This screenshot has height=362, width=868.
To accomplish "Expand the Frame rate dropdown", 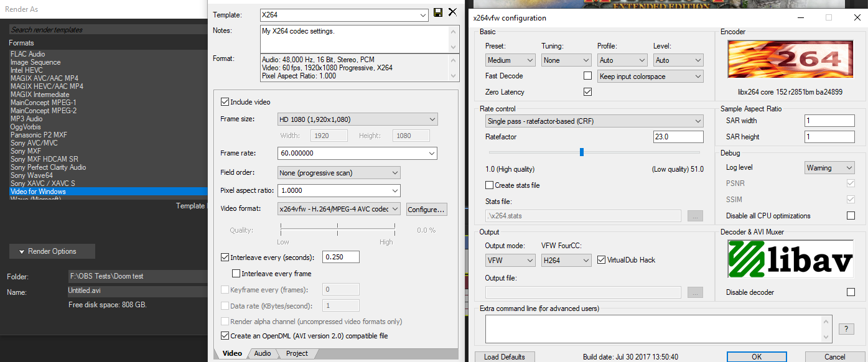I will 357,153.
